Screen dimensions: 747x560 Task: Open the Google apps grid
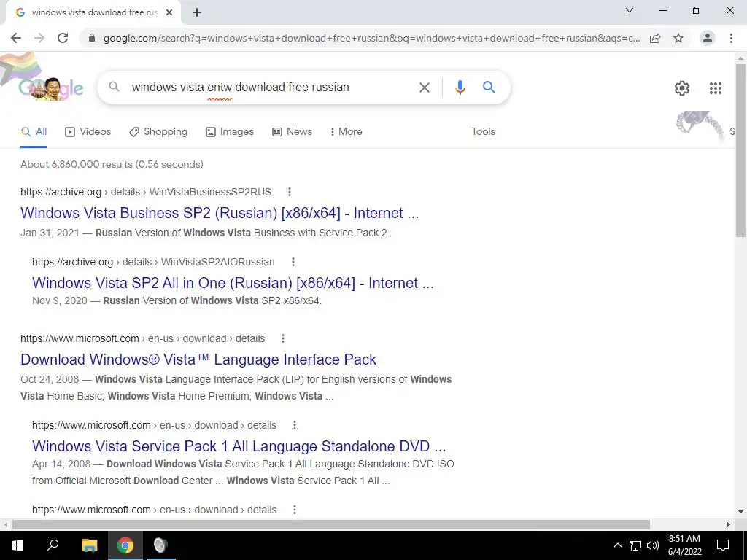pyautogui.click(x=715, y=88)
